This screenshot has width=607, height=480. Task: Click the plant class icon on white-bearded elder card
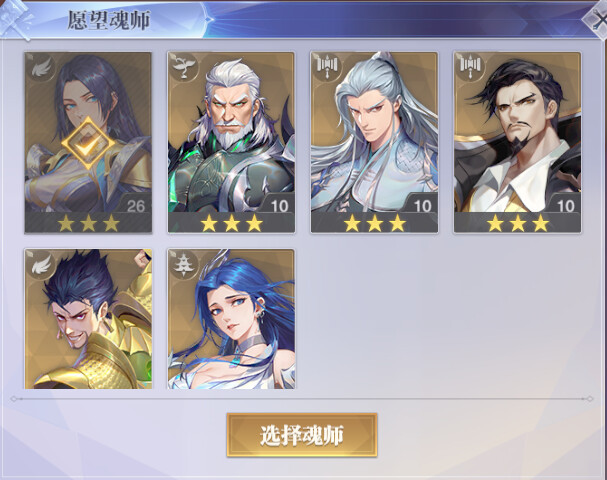(x=184, y=67)
